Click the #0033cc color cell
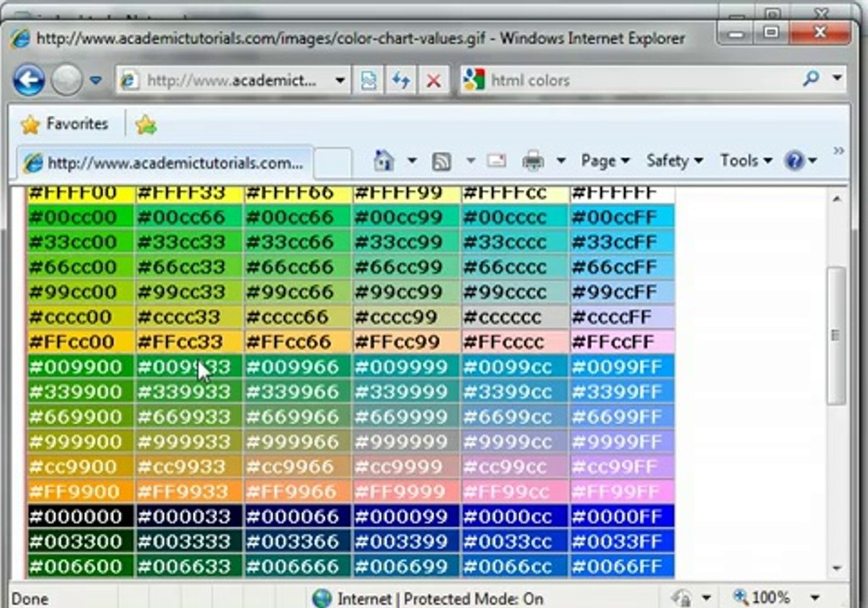868x608 pixels. pyautogui.click(x=514, y=541)
